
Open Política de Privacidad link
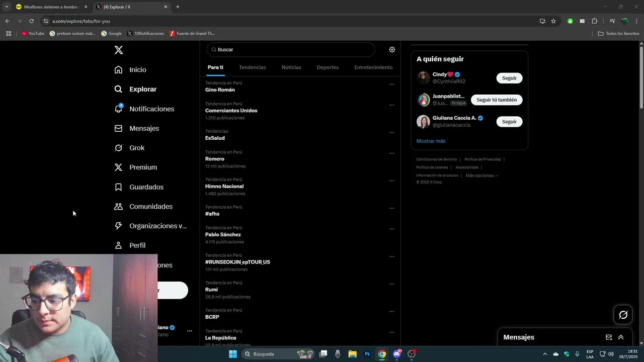click(x=482, y=159)
